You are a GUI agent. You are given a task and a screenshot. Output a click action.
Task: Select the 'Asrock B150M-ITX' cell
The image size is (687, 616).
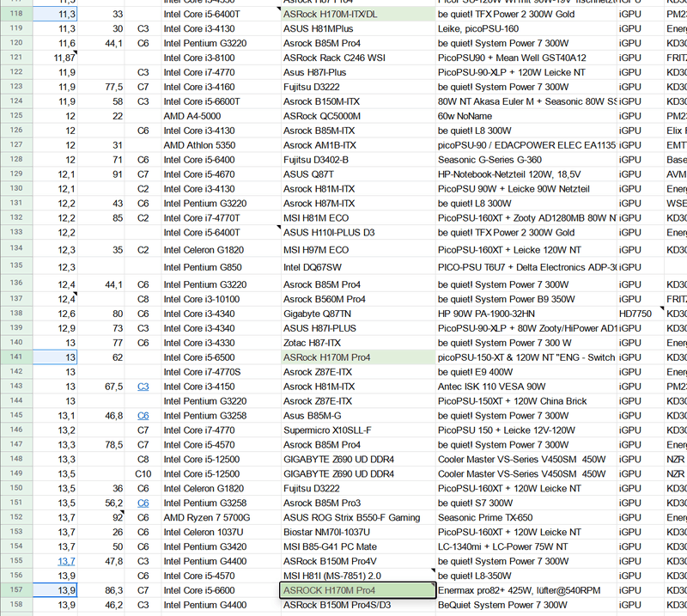pyautogui.click(x=358, y=101)
